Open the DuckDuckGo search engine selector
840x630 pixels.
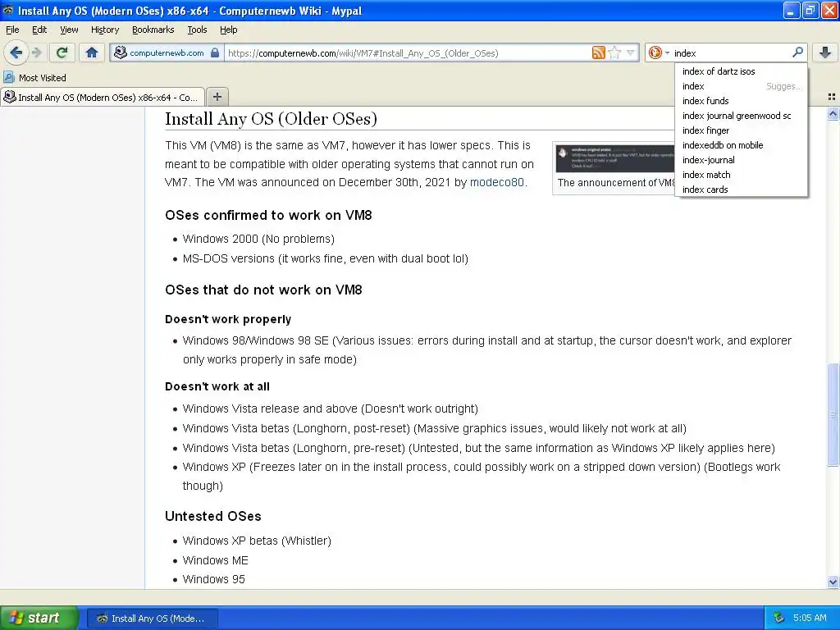tap(659, 52)
